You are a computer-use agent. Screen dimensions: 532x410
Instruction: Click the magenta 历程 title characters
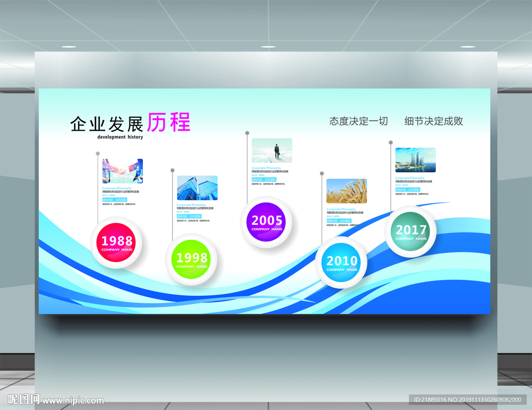(169, 122)
